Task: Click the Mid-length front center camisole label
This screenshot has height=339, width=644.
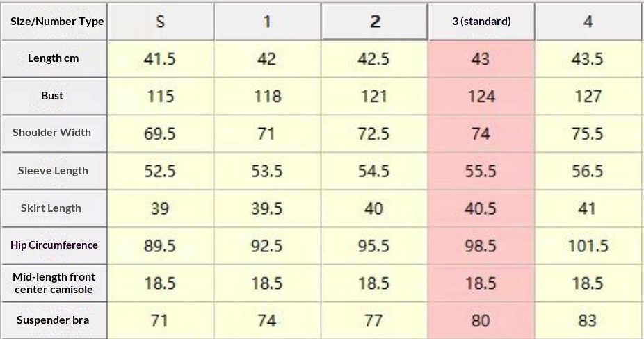Action: (x=54, y=283)
